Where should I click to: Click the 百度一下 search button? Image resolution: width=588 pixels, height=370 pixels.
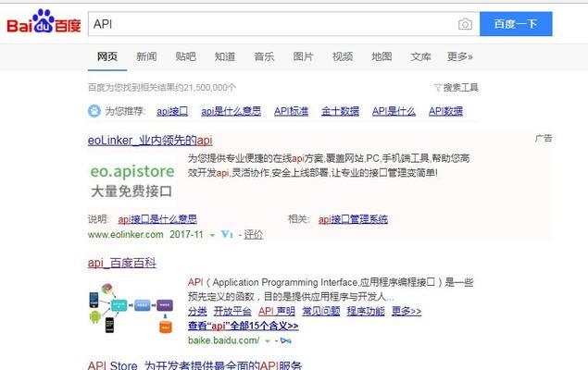click(x=516, y=24)
